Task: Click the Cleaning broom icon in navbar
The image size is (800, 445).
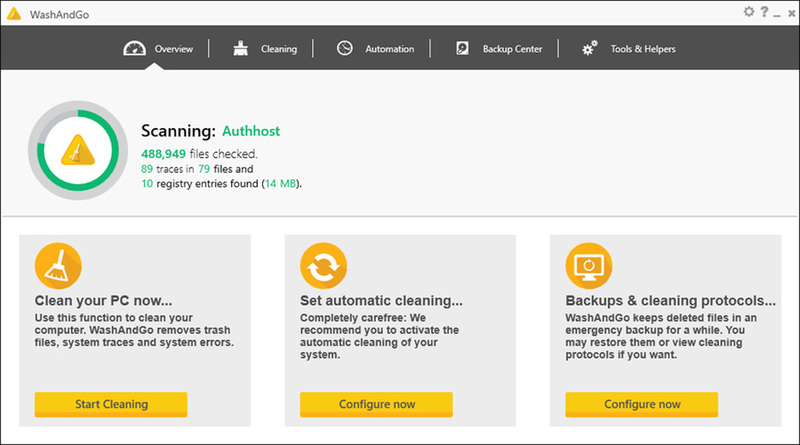Action: pyautogui.click(x=240, y=48)
